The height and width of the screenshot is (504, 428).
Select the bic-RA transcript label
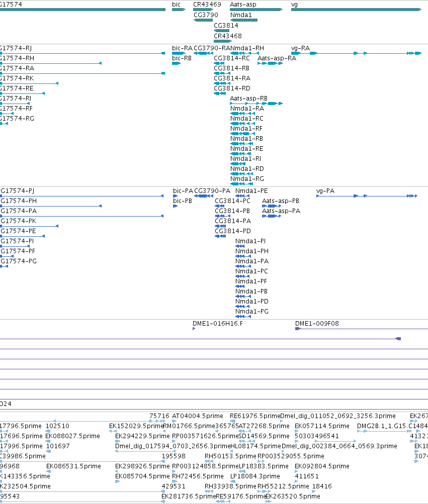(182, 48)
